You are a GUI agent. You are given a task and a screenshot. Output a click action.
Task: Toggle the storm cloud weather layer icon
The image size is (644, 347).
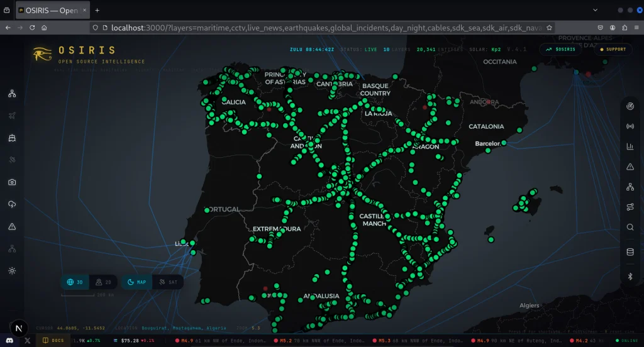coord(12,204)
